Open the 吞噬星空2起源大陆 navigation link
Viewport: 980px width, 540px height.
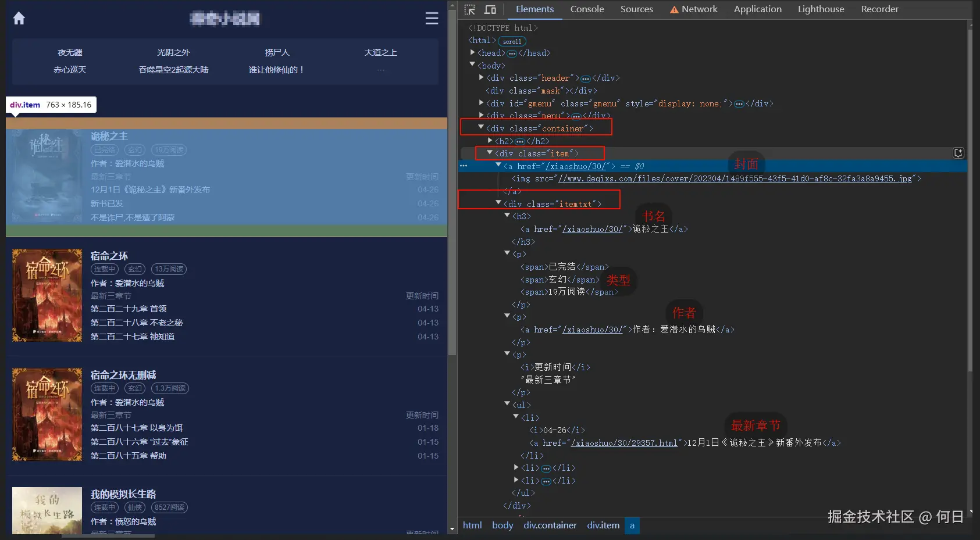pos(173,70)
